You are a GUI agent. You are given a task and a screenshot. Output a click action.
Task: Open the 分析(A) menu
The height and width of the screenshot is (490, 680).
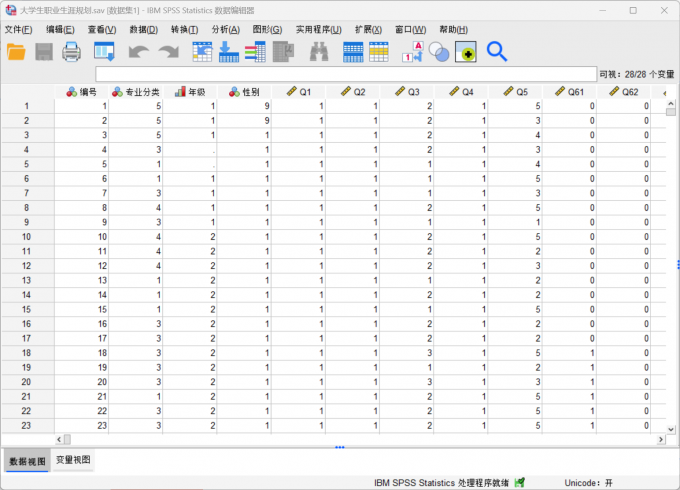225,29
